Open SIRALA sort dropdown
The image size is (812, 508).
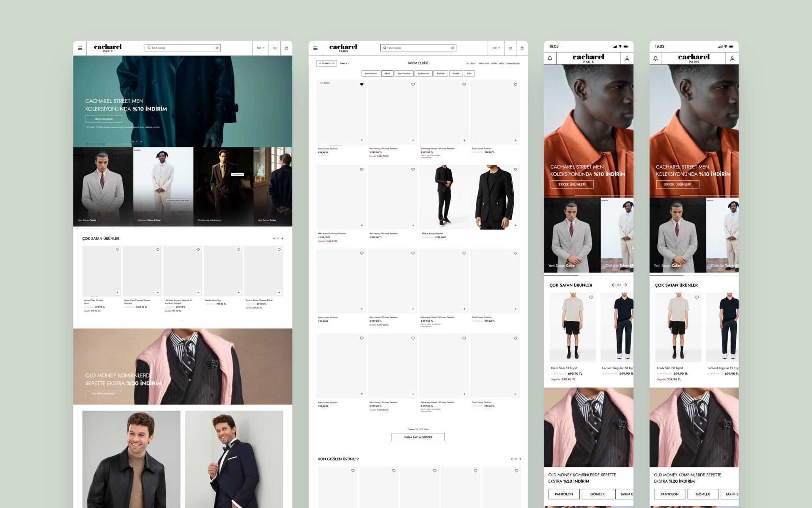pyautogui.click(x=344, y=63)
